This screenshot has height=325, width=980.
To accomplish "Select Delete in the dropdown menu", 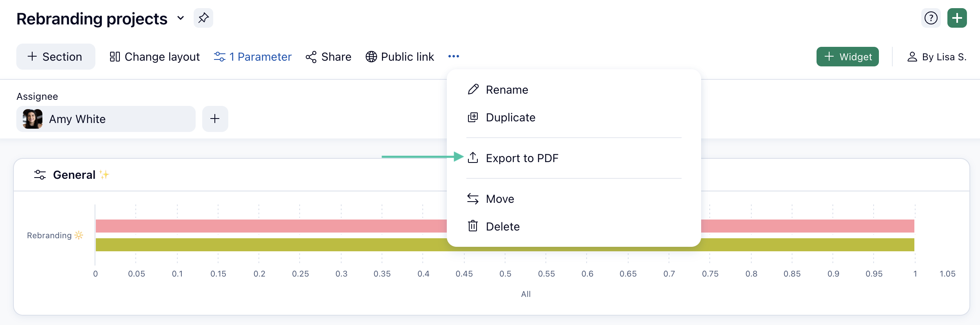I will [x=502, y=226].
